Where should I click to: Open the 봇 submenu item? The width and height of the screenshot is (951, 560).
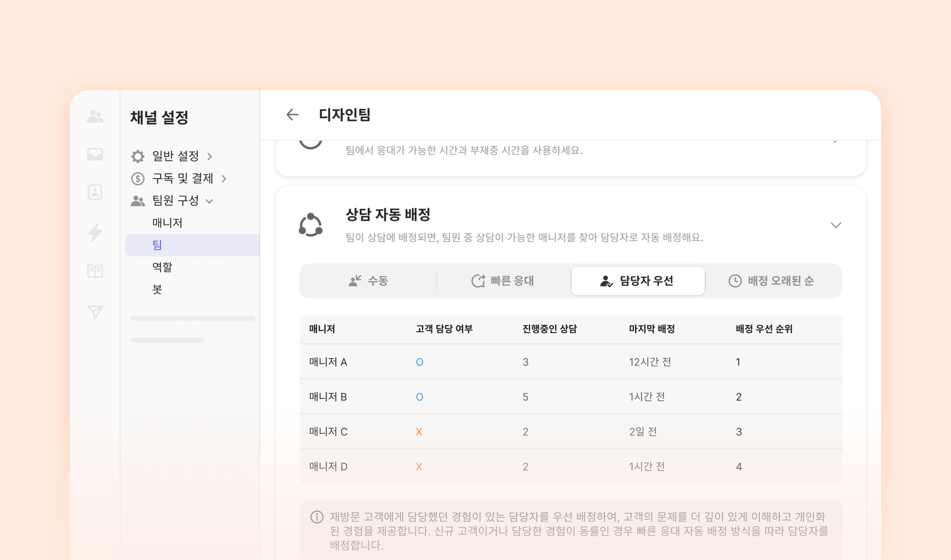pyautogui.click(x=157, y=289)
